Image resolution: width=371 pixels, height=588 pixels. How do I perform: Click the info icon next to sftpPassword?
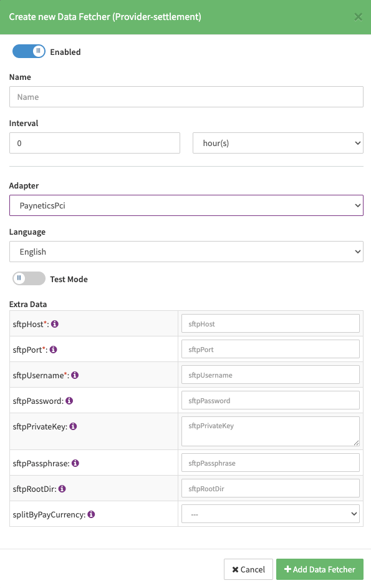(x=69, y=401)
